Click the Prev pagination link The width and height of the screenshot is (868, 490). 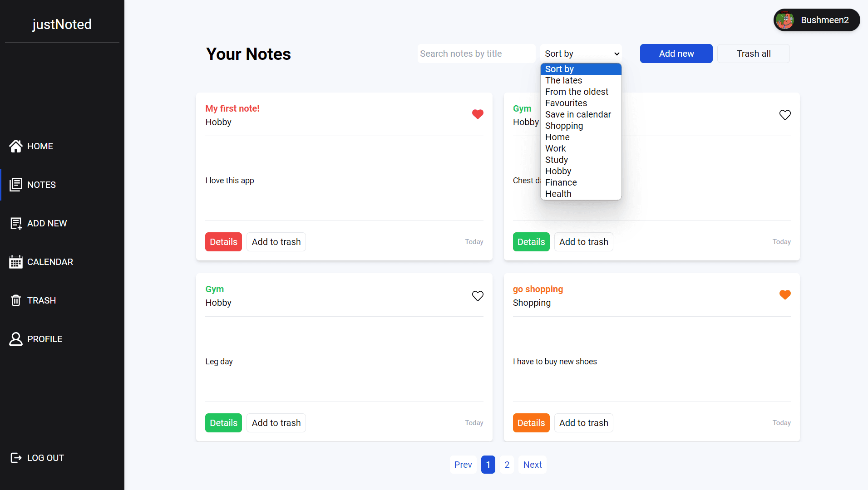pyautogui.click(x=463, y=465)
